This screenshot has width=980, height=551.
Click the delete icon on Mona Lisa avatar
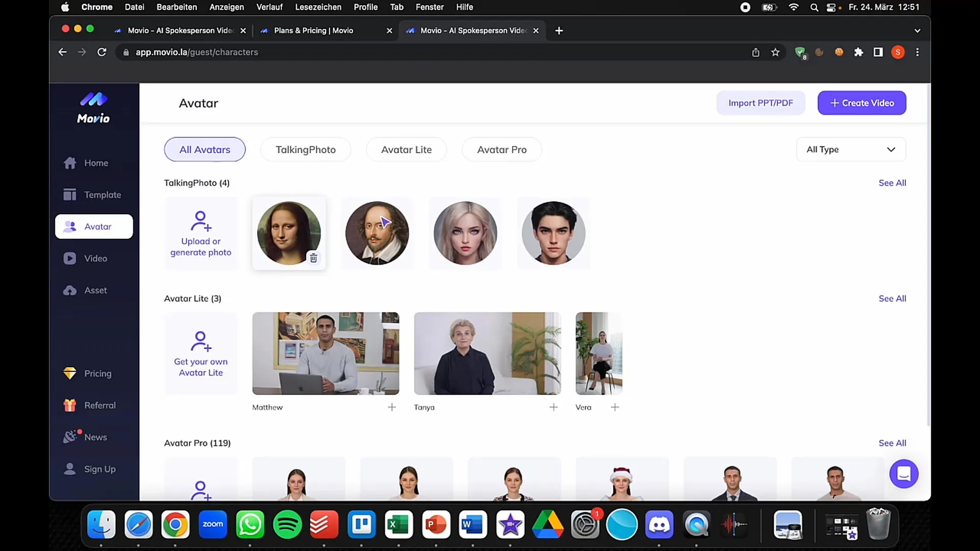[312, 258]
